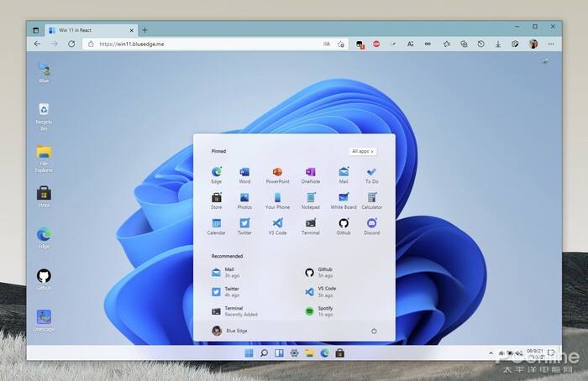Open the browser tab actions menu
This screenshot has width=588, height=381.
pyautogui.click(x=36, y=29)
